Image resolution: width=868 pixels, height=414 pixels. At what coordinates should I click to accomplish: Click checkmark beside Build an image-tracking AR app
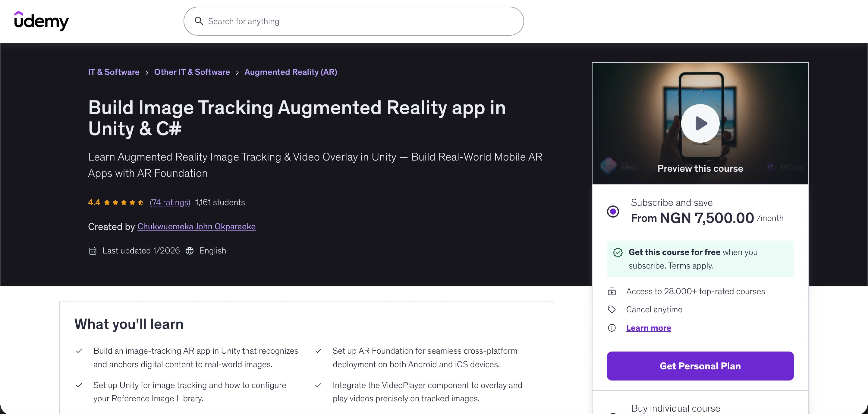pyautogui.click(x=79, y=351)
